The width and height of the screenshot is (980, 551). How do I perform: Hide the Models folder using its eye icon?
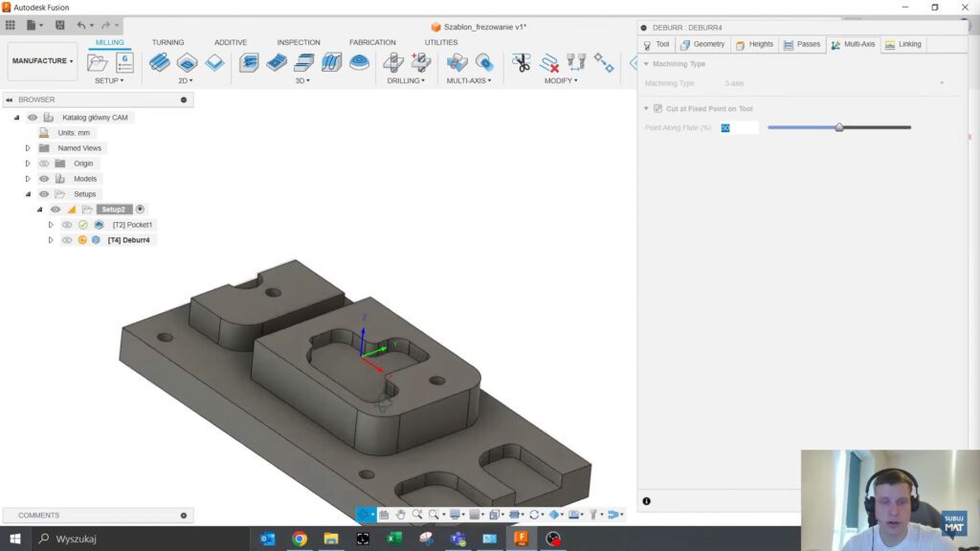tap(44, 179)
